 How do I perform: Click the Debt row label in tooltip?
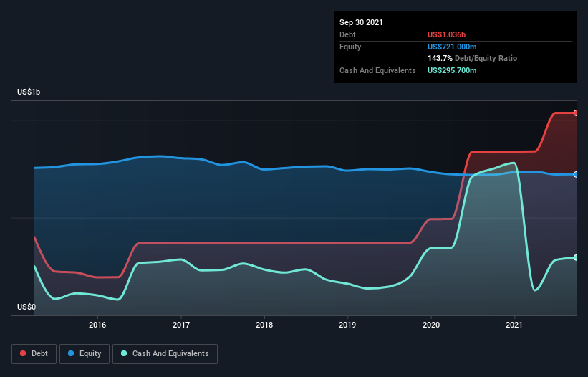[347, 34]
